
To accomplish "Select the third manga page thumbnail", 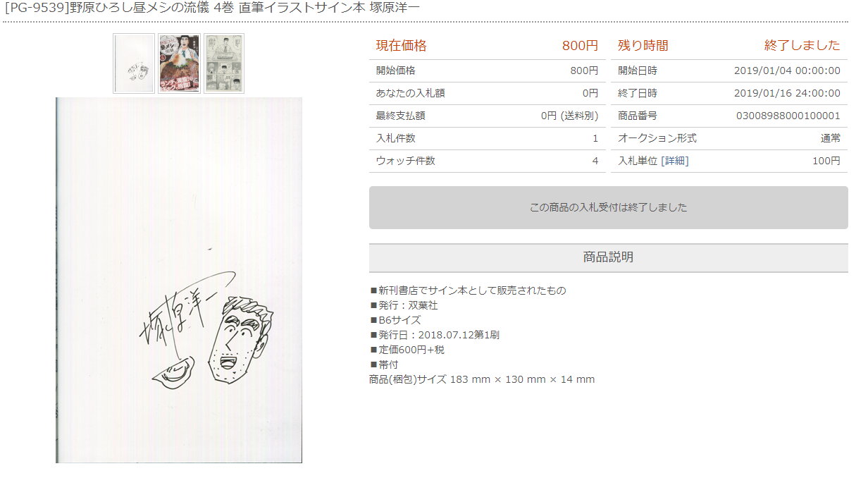I will tap(224, 63).
